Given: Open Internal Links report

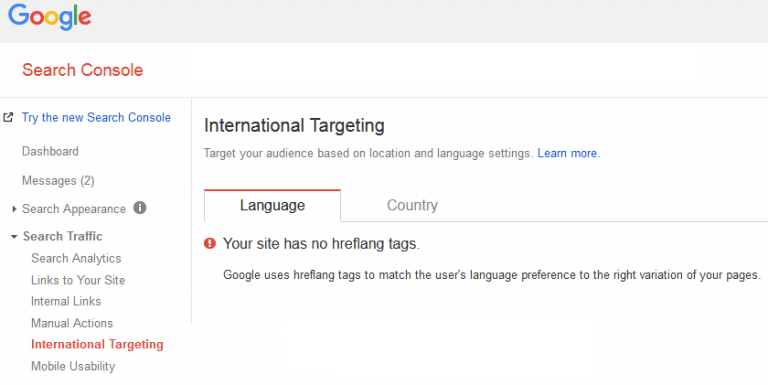Looking at the screenshot, I should point(66,301).
